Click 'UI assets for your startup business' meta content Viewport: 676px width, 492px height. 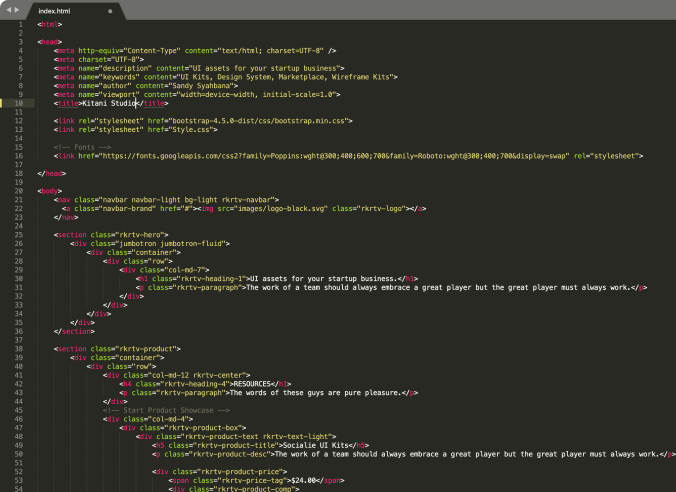(x=265, y=68)
